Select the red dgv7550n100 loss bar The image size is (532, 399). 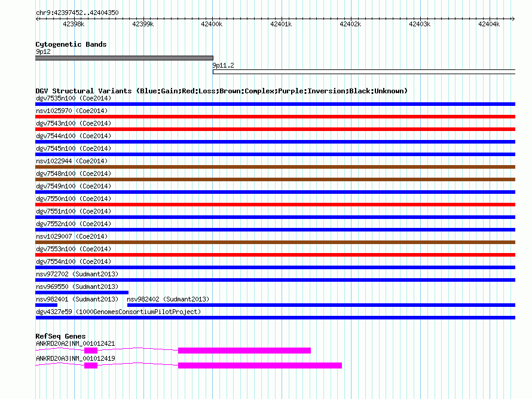click(275, 205)
